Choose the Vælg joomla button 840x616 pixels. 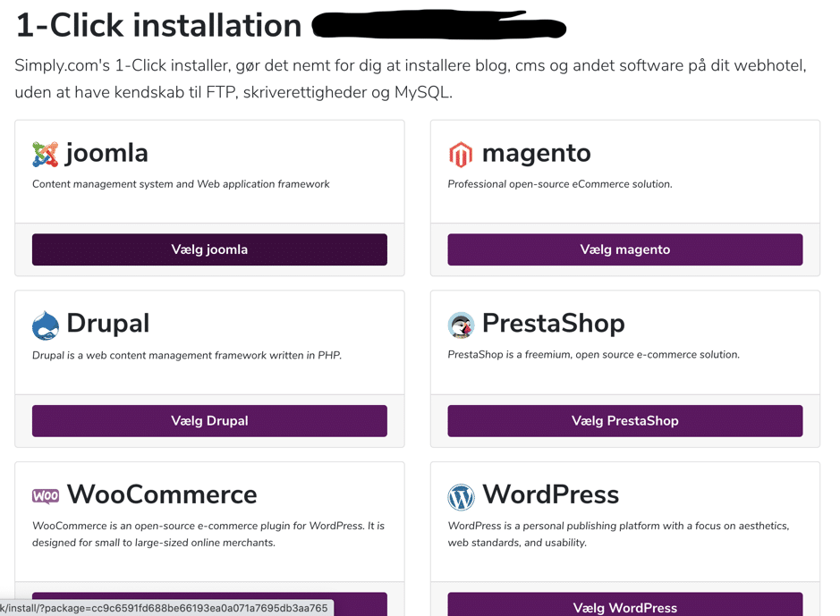click(x=209, y=249)
